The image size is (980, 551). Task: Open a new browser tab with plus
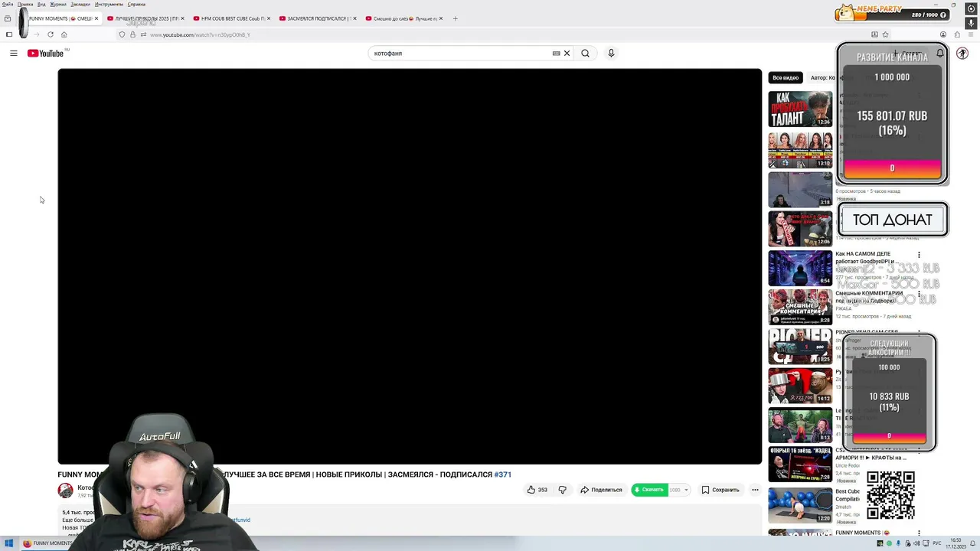[455, 18]
